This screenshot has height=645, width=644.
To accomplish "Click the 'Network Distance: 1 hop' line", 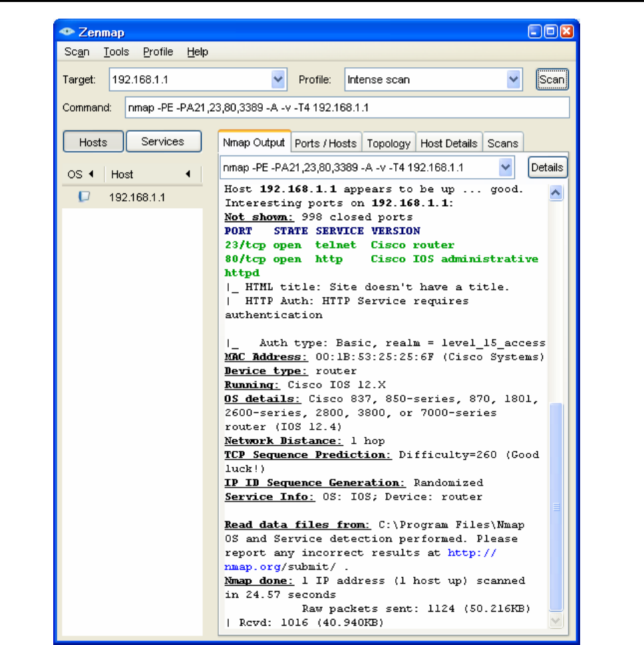I will (x=305, y=441).
